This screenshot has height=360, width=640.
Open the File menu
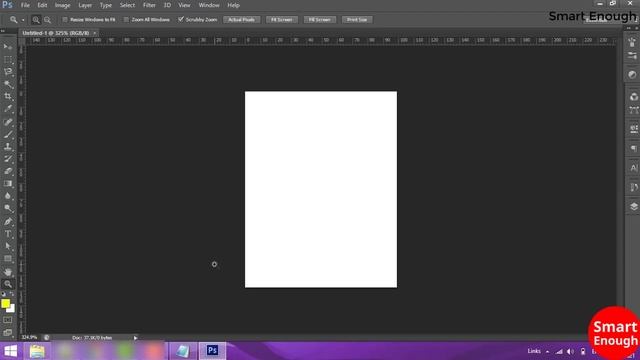coord(25,5)
